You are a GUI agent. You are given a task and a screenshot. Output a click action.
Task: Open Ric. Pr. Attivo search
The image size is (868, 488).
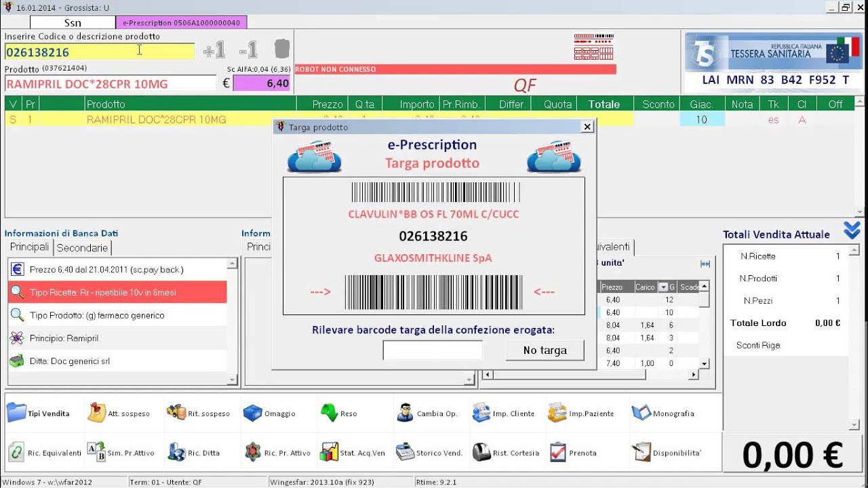(x=277, y=452)
